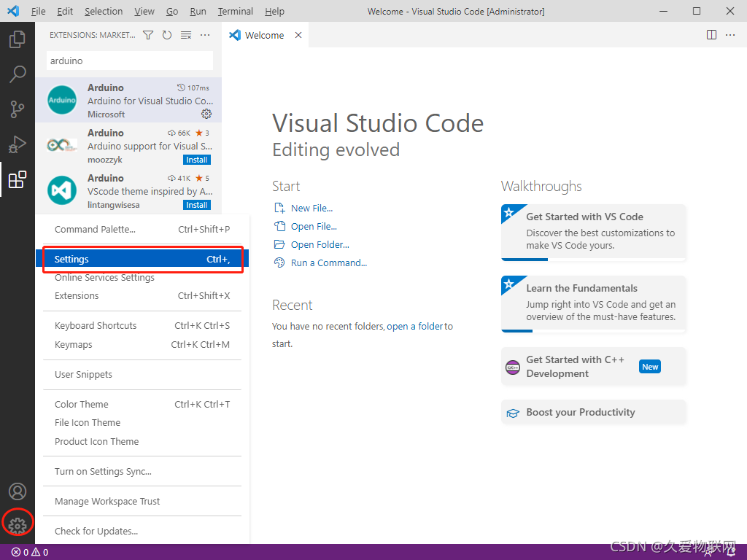Viewport: 747px width, 560px height.
Task: Open the Selection menu
Action: [x=104, y=12]
